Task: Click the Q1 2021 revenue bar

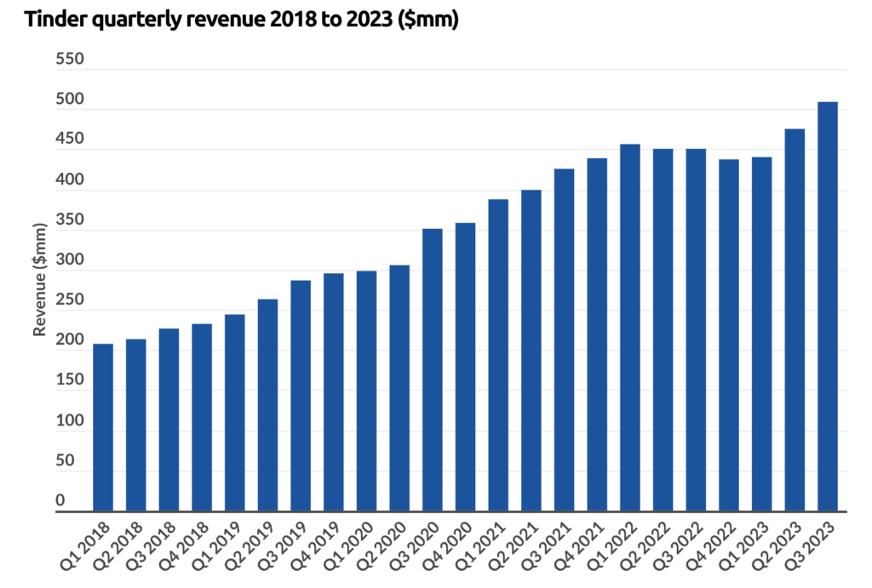Action: click(498, 355)
